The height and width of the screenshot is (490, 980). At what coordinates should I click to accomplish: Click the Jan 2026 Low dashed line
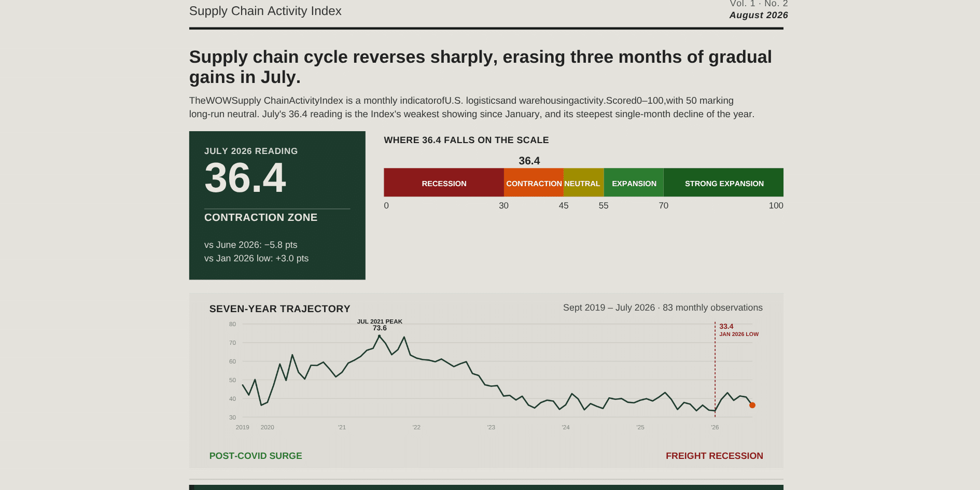(715, 369)
